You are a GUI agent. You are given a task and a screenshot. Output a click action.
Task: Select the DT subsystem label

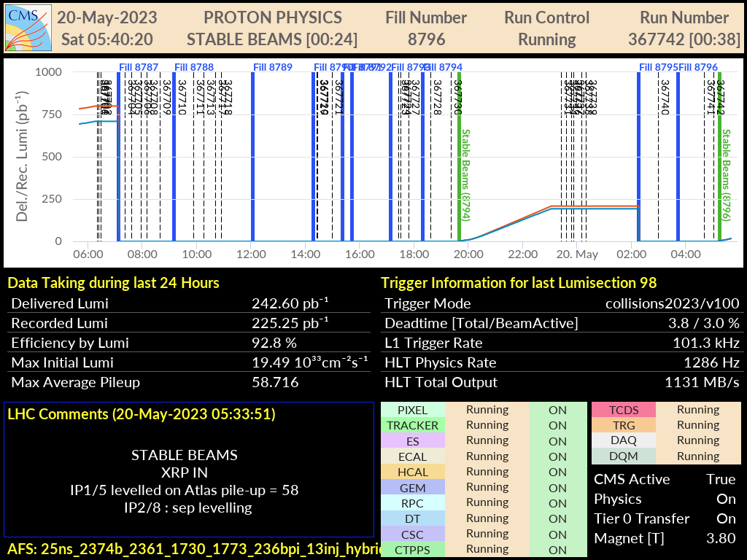(x=413, y=518)
